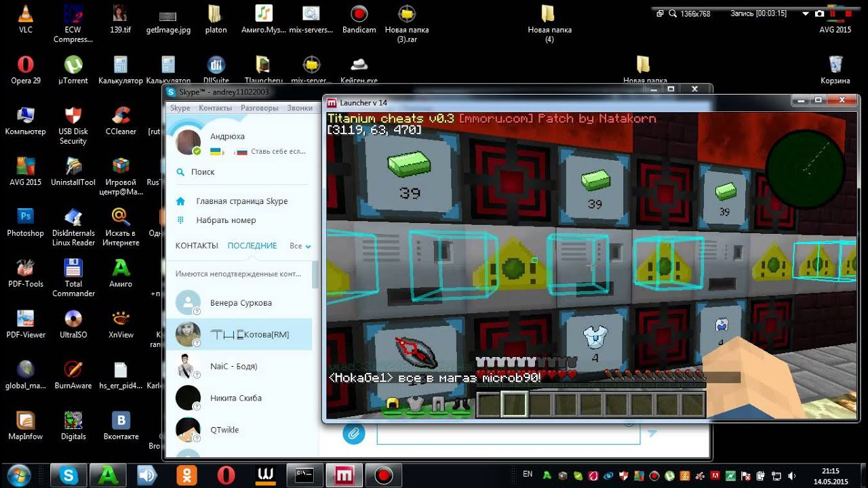This screenshot has height=488, width=868.
Task: Click the Skype attach file paperclip icon
Action: coord(353,433)
